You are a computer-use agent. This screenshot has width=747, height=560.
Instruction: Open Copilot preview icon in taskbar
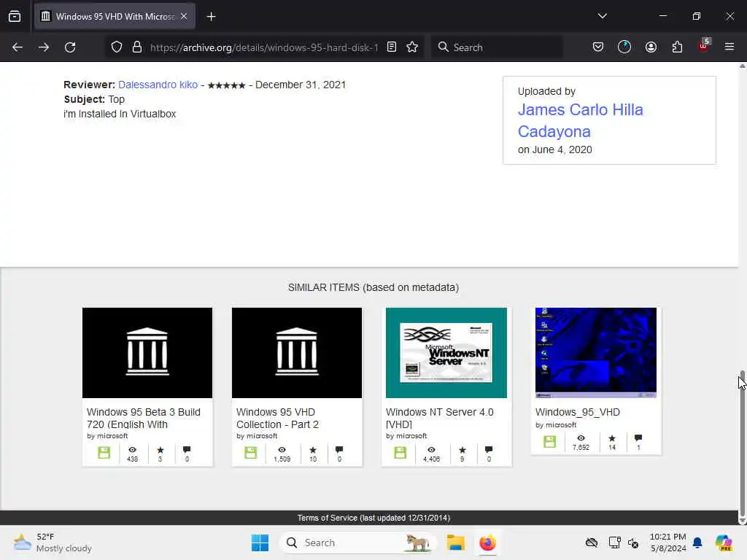click(724, 542)
